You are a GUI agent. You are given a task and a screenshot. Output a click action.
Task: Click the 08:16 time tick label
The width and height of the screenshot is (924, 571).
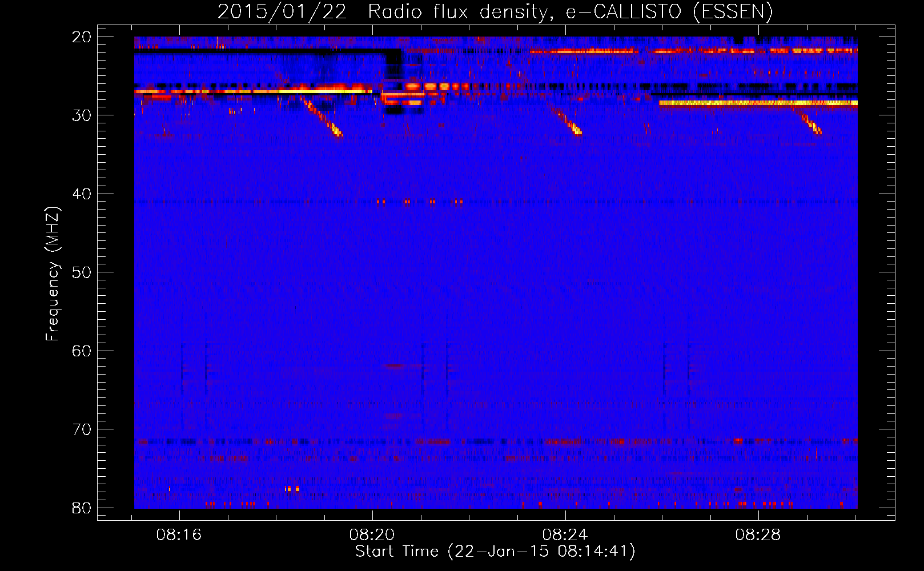[x=179, y=535]
